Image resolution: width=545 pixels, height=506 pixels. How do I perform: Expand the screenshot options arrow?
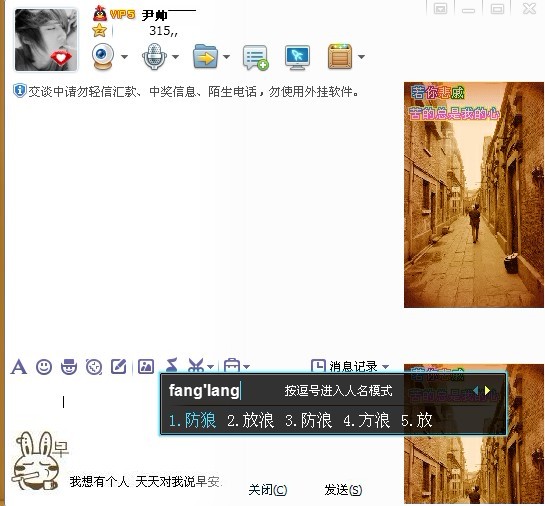point(210,367)
